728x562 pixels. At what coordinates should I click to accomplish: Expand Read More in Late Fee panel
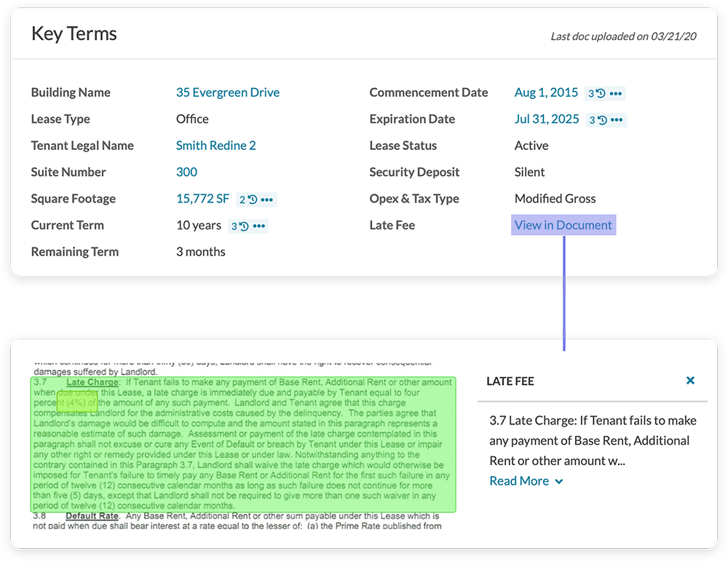(x=526, y=481)
